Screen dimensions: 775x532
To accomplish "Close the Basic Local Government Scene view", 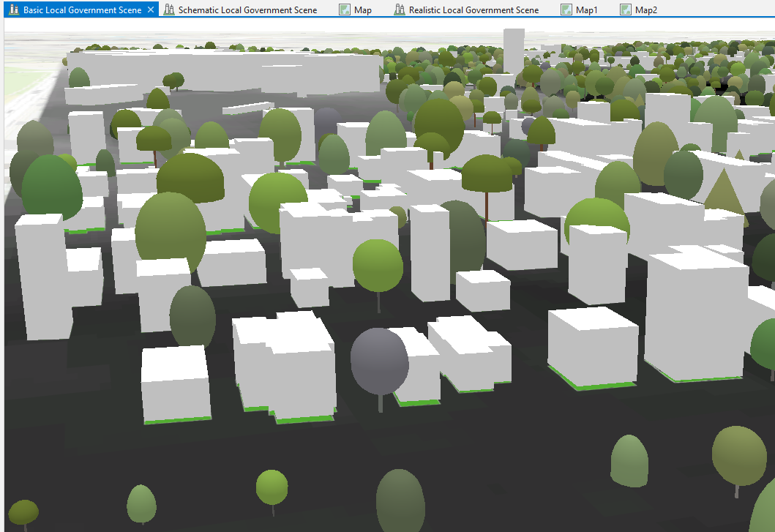I will click(151, 10).
